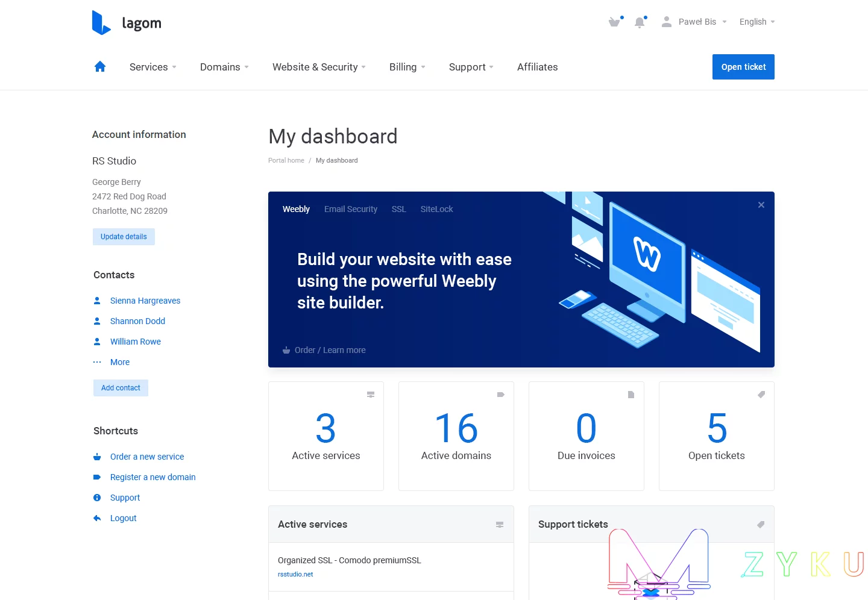The image size is (868, 600).
Task: Open the notifications bell
Action: [x=640, y=22]
